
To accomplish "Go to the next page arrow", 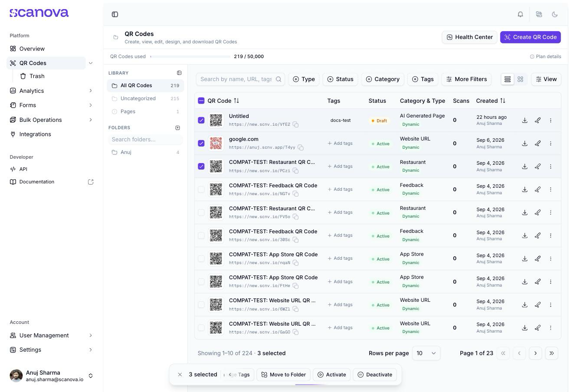I will click(535, 353).
